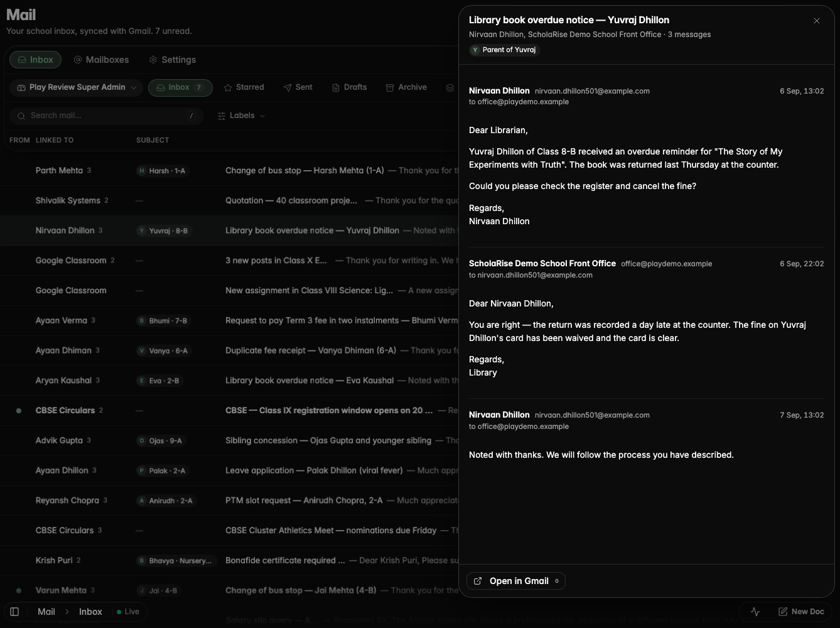The height and width of the screenshot is (628, 840).
Task: Click the Parent of Yuvraj chip
Action: [505, 50]
